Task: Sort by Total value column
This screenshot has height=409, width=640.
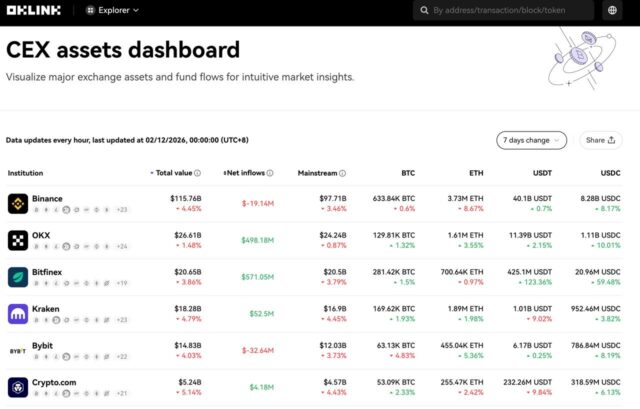Action: 174,173
